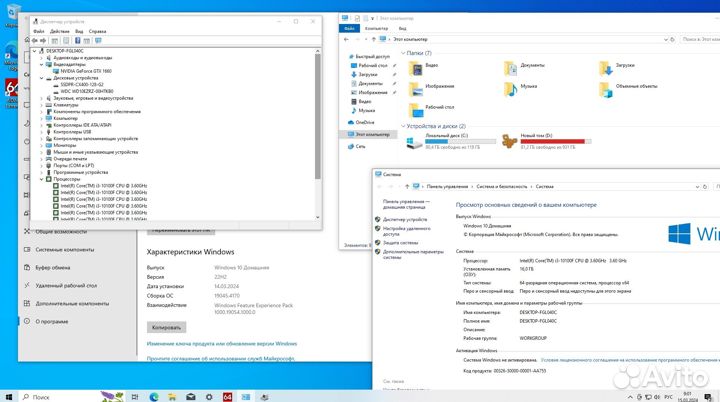Select the WDC WD10EZRZ-00HTKB0 disk drive

tap(87, 91)
